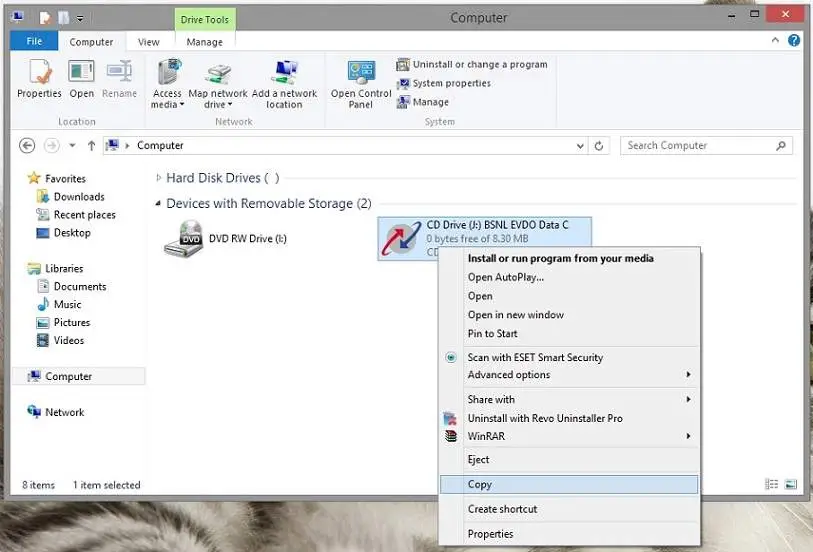This screenshot has width=813, height=552.
Task: Click the search magnifier icon
Action: (x=781, y=146)
